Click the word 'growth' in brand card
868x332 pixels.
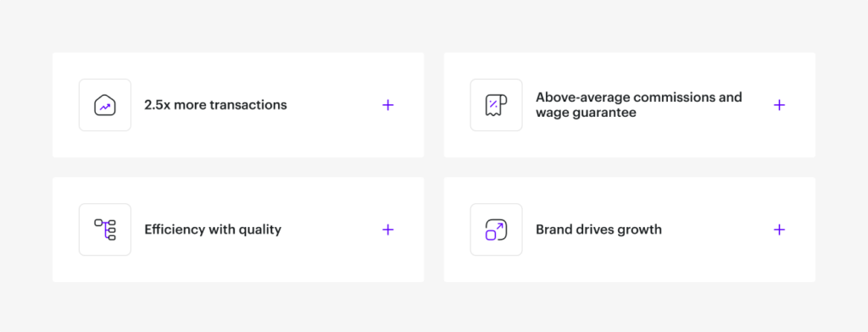click(641, 230)
